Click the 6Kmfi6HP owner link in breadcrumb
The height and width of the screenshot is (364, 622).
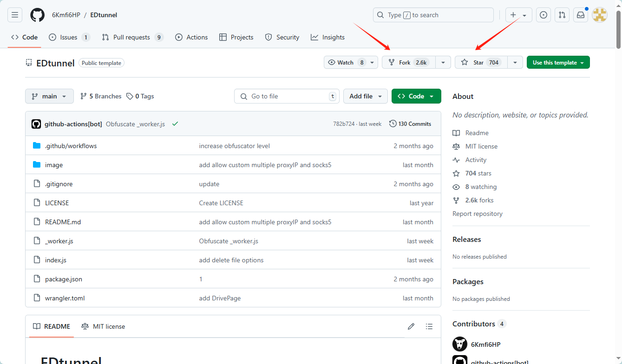[x=66, y=15]
